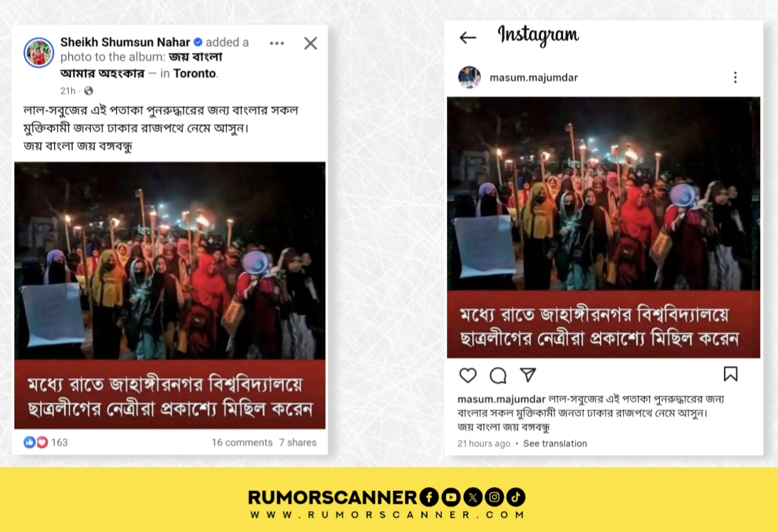Screen dimensions: 778x532
Task: Click the Sheikh Shumsun Nahar name link
Action: (125, 42)
